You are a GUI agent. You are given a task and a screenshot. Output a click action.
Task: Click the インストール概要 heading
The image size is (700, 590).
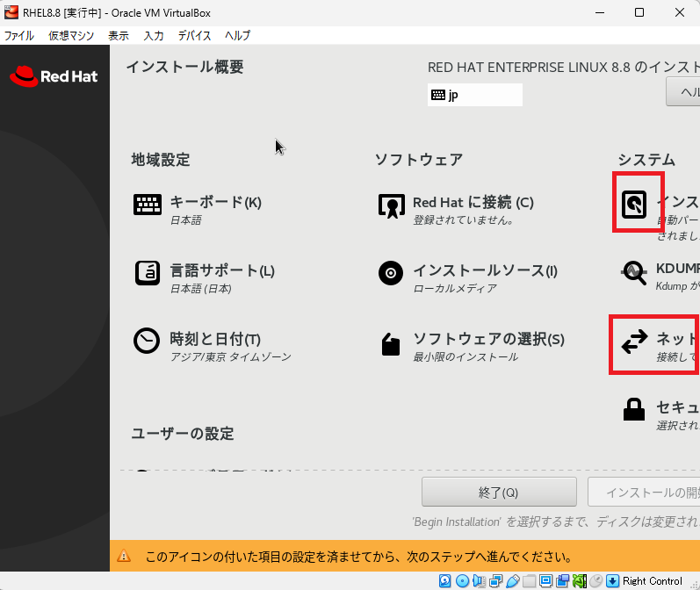pos(185,67)
